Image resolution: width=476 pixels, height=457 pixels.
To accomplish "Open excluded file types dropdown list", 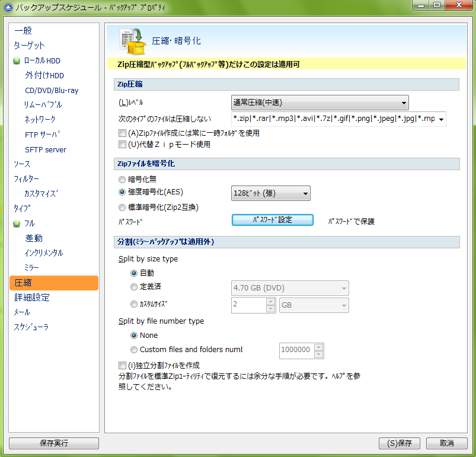I will [x=441, y=119].
